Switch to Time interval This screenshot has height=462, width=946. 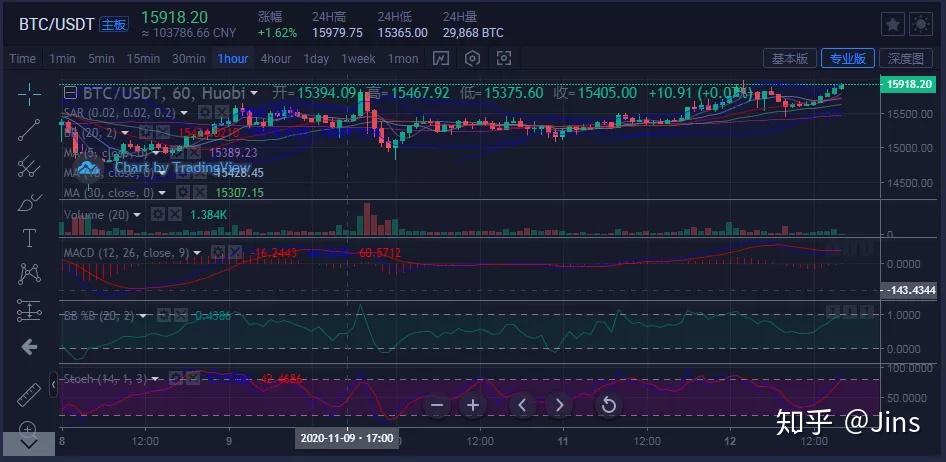click(22, 59)
